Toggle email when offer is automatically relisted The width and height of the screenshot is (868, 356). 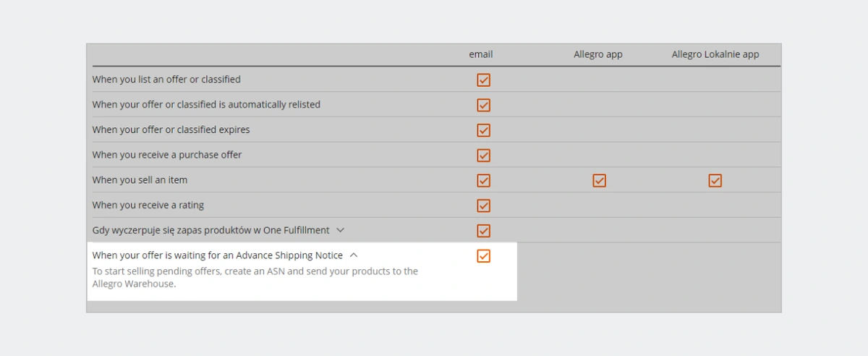(484, 105)
